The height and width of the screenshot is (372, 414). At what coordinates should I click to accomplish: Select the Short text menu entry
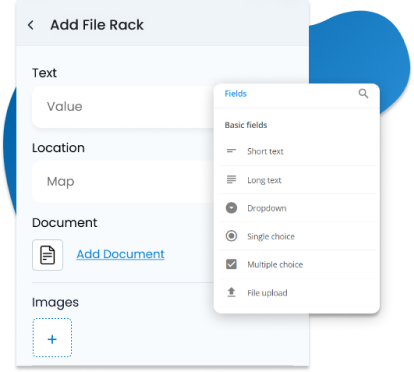pyautogui.click(x=298, y=151)
